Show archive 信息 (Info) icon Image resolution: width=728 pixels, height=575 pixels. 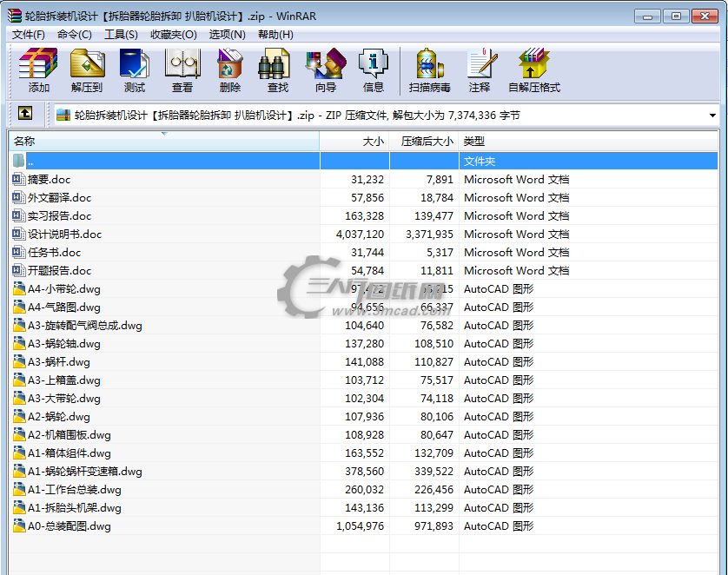(x=373, y=63)
